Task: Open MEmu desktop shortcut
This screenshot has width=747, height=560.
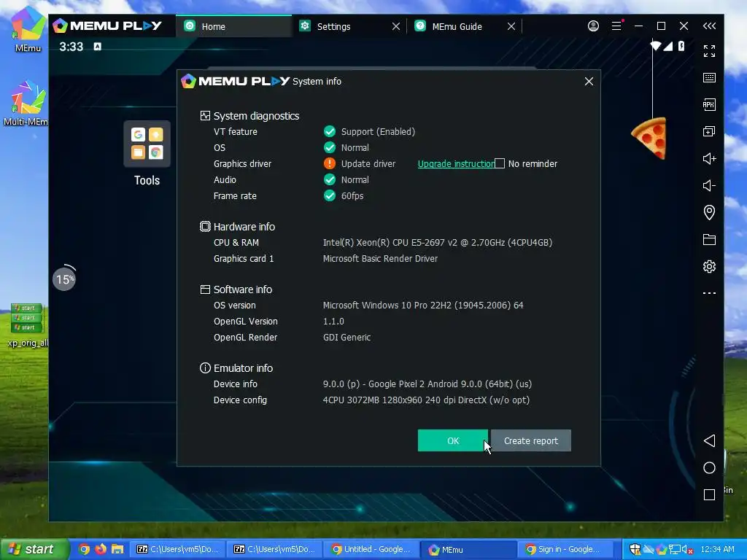Action: click(x=28, y=28)
